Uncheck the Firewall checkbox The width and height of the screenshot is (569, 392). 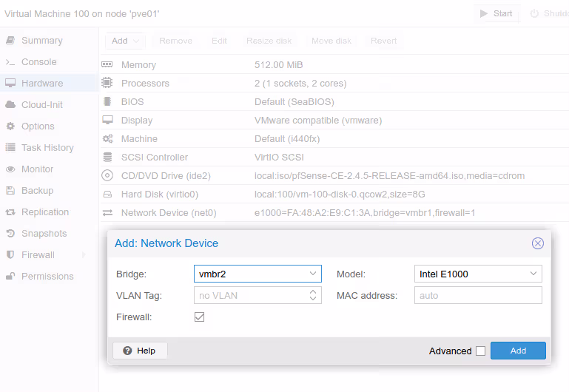pos(199,317)
